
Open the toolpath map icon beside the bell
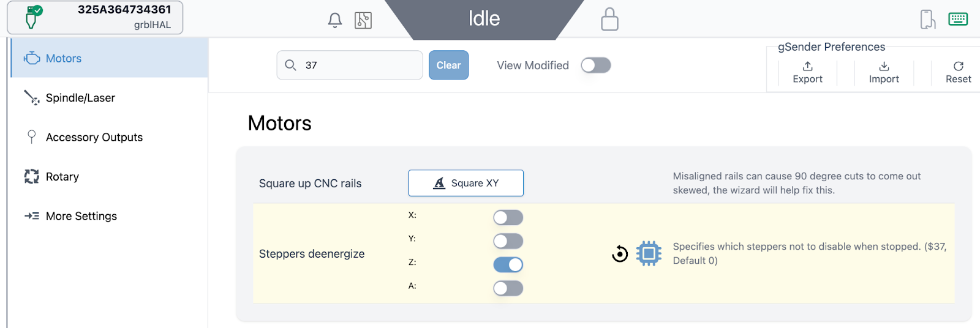click(x=363, y=20)
